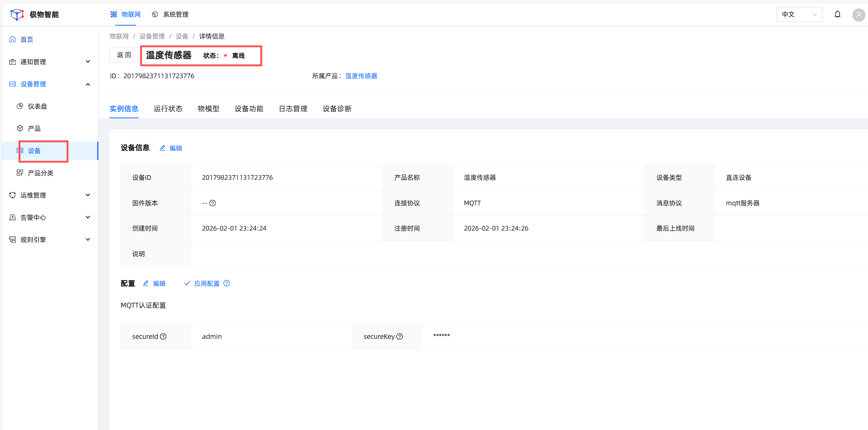Open the 温度传感器 product link
Viewport: 868px width, 430px height.
(361, 76)
